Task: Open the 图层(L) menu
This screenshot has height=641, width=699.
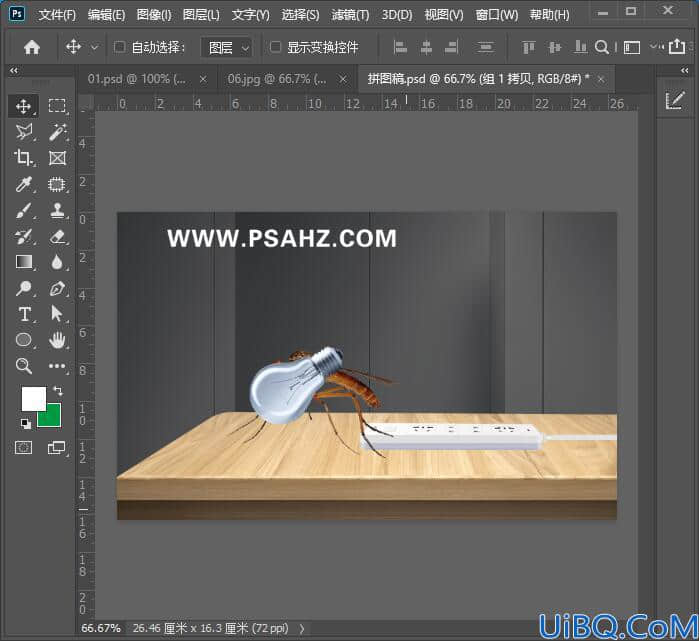Action: tap(201, 15)
